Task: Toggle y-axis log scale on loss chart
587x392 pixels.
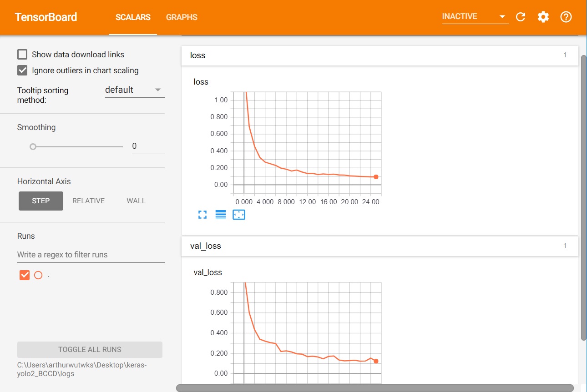Action: [221, 215]
